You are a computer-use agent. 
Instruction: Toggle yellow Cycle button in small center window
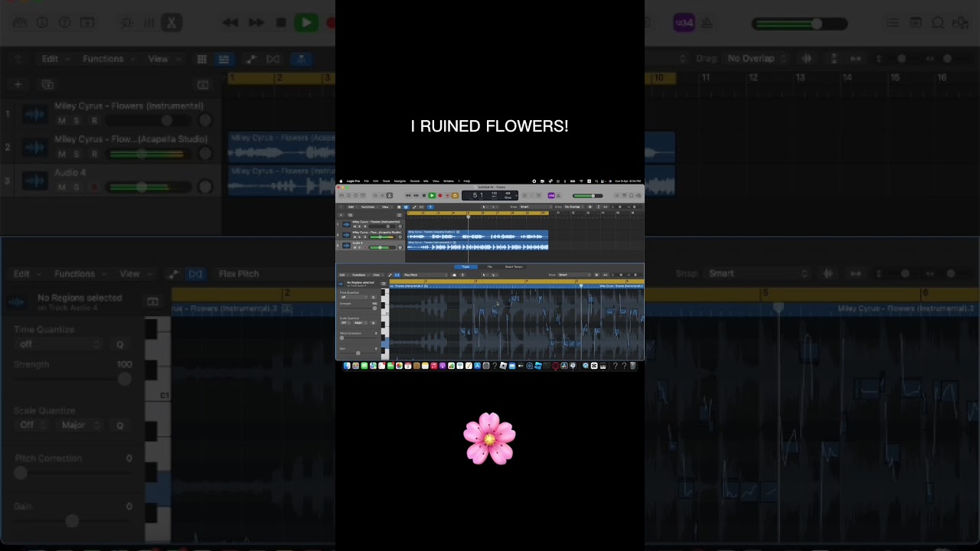pos(455,195)
